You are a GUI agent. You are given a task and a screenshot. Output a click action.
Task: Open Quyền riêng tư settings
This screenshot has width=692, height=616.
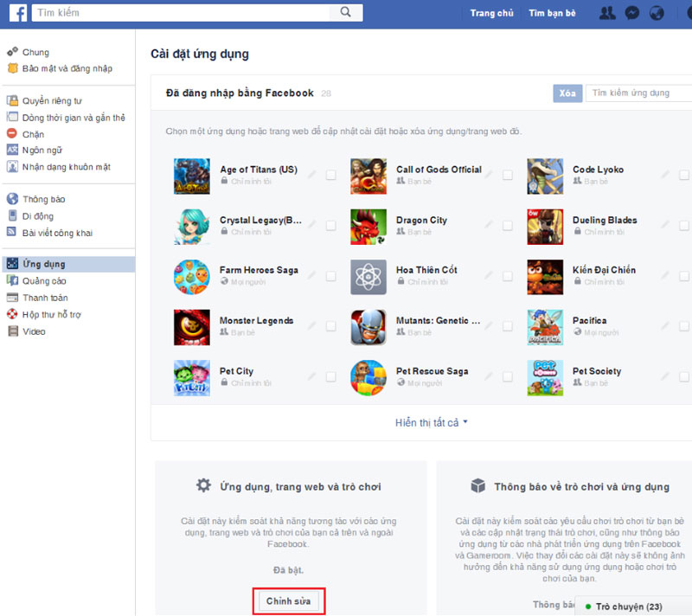click(52, 100)
